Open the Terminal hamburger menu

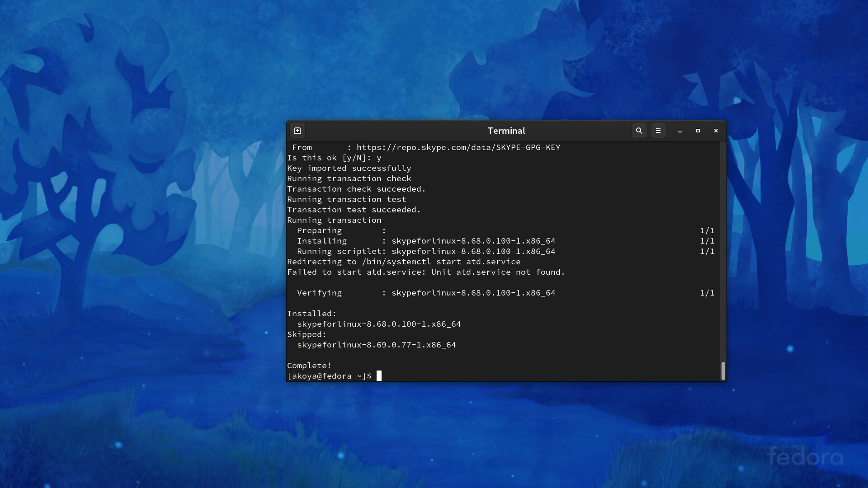click(x=658, y=131)
